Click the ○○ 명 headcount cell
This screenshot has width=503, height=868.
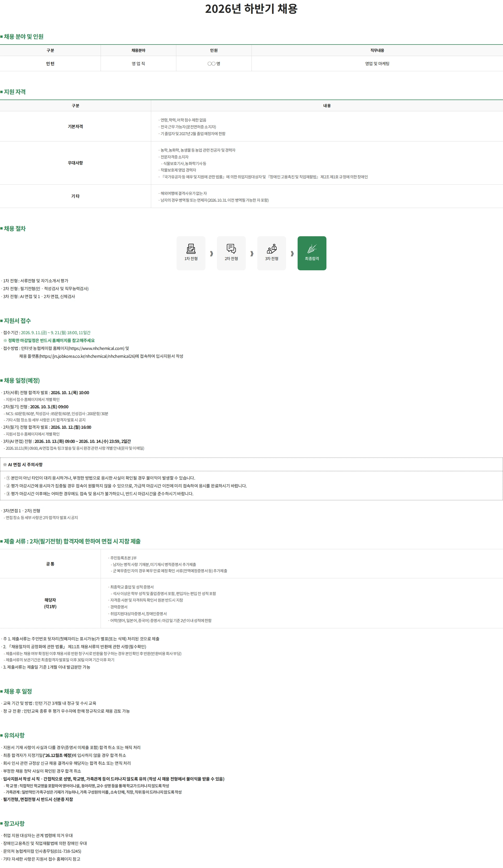tap(214, 64)
